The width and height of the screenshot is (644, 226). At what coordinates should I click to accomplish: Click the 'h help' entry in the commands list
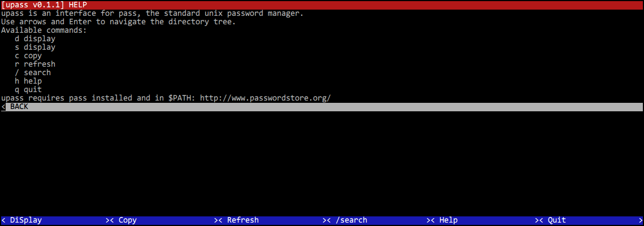pyautogui.click(x=28, y=81)
